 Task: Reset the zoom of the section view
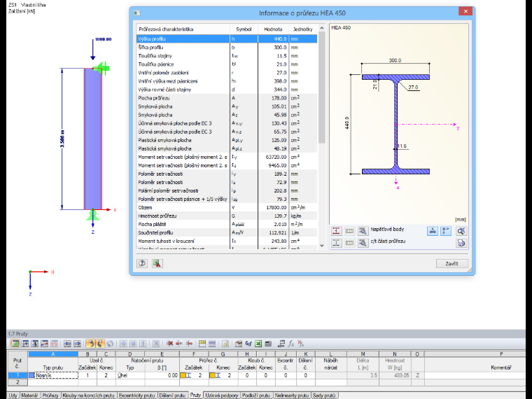click(x=461, y=231)
